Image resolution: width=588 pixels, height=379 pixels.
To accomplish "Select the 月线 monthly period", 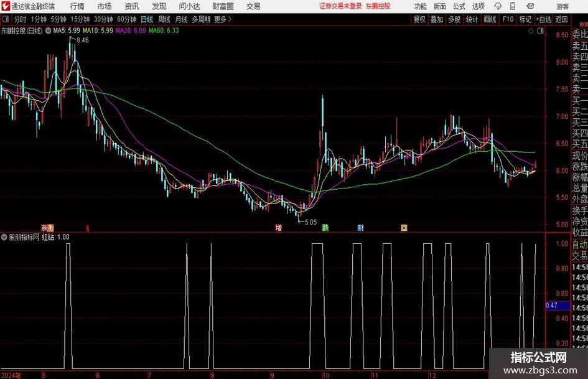I will pyautogui.click(x=181, y=19).
